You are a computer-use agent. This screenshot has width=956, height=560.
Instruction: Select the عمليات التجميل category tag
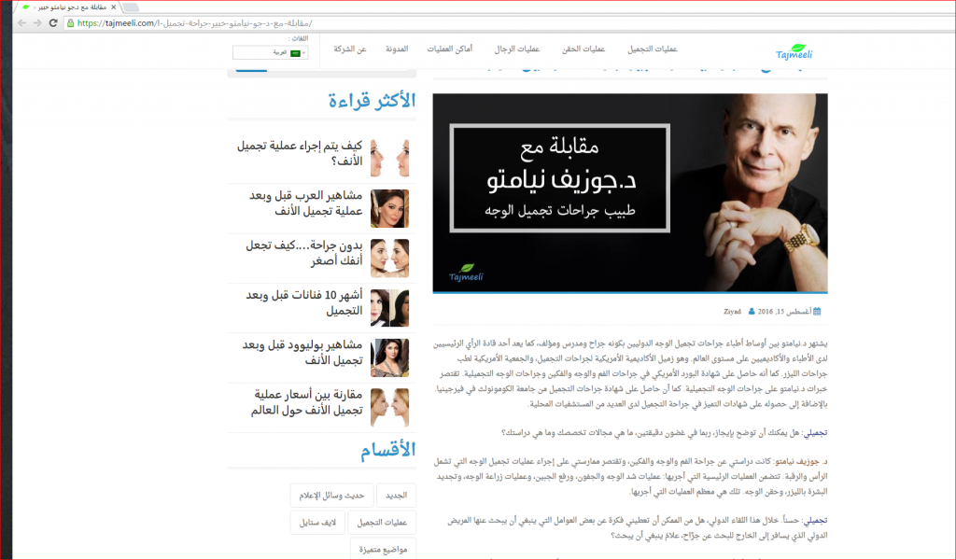click(382, 523)
